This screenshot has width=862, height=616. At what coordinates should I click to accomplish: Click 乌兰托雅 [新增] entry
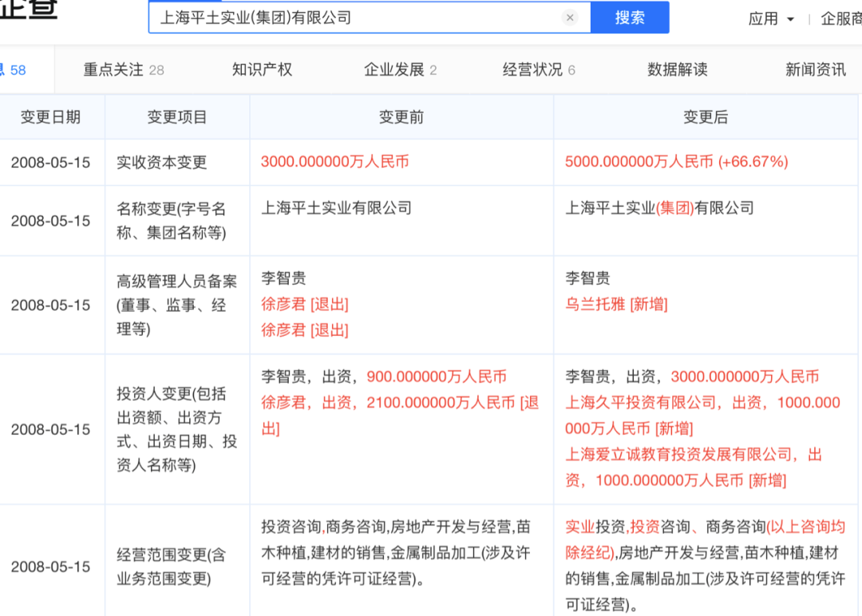point(616,304)
